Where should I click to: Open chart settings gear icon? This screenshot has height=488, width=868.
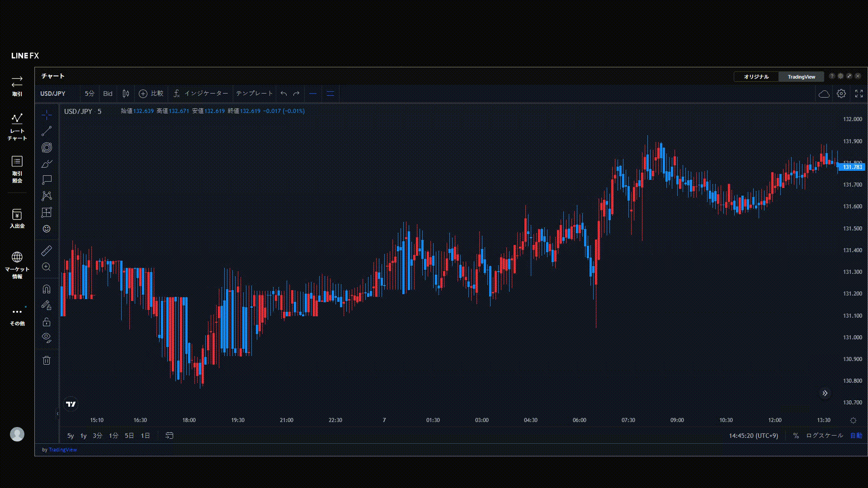(841, 94)
